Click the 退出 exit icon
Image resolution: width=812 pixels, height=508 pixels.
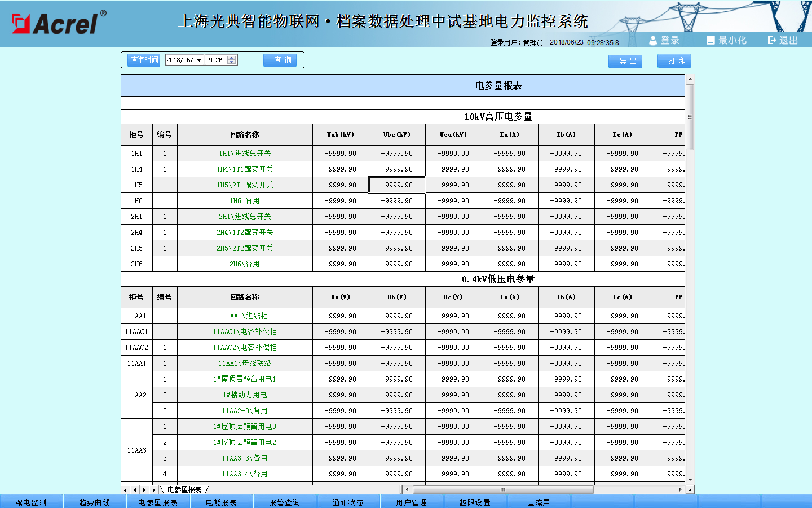pos(772,40)
